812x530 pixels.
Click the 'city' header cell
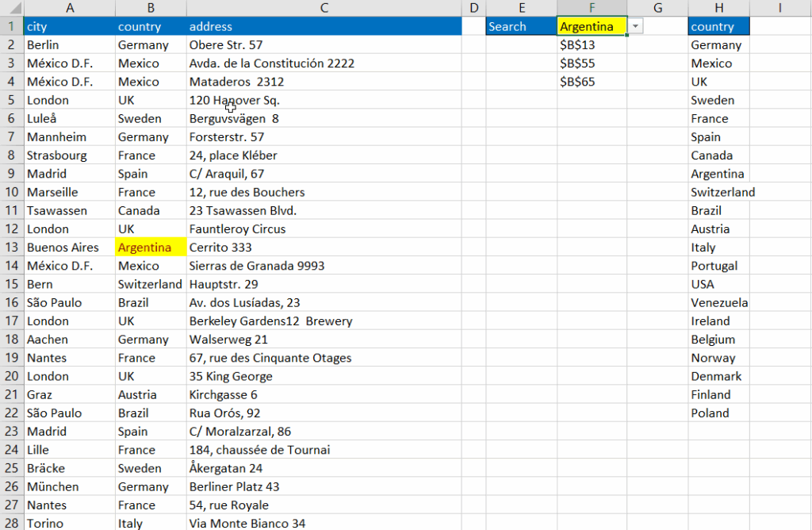[x=70, y=26]
